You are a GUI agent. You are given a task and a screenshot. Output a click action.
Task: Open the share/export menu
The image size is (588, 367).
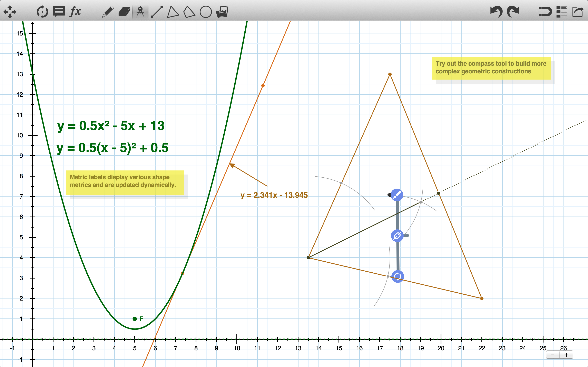pos(578,12)
